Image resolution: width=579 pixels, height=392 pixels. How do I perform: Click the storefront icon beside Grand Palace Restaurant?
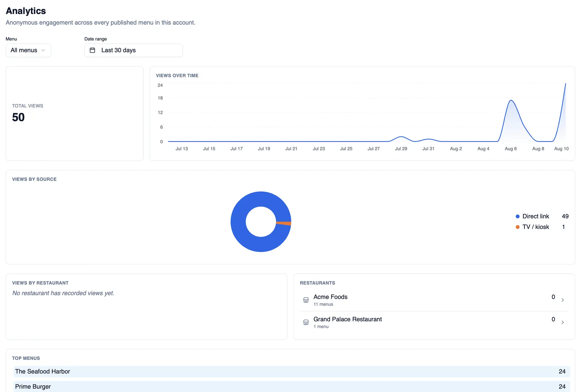tap(306, 322)
